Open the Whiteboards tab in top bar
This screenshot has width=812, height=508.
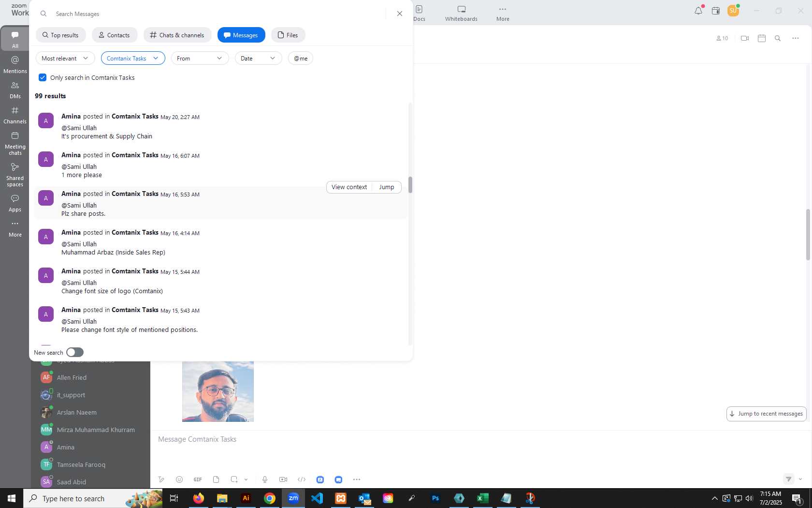click(461, 13)
